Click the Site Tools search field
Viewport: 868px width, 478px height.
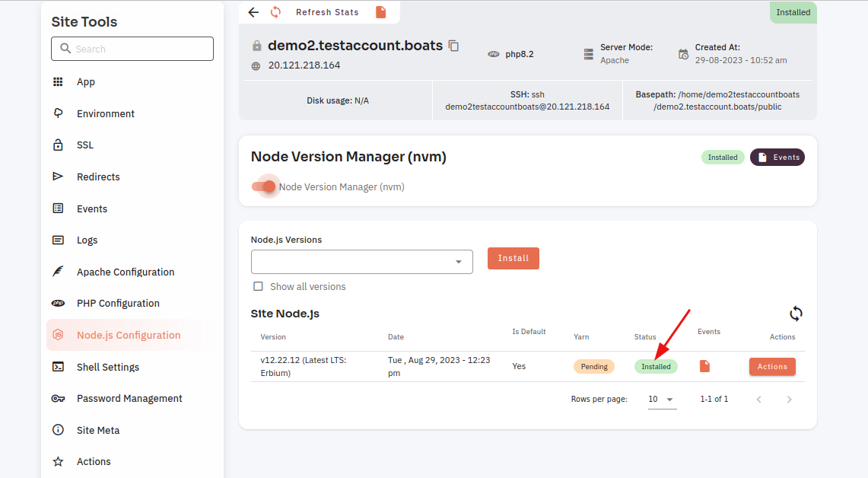tap(132, 49)
